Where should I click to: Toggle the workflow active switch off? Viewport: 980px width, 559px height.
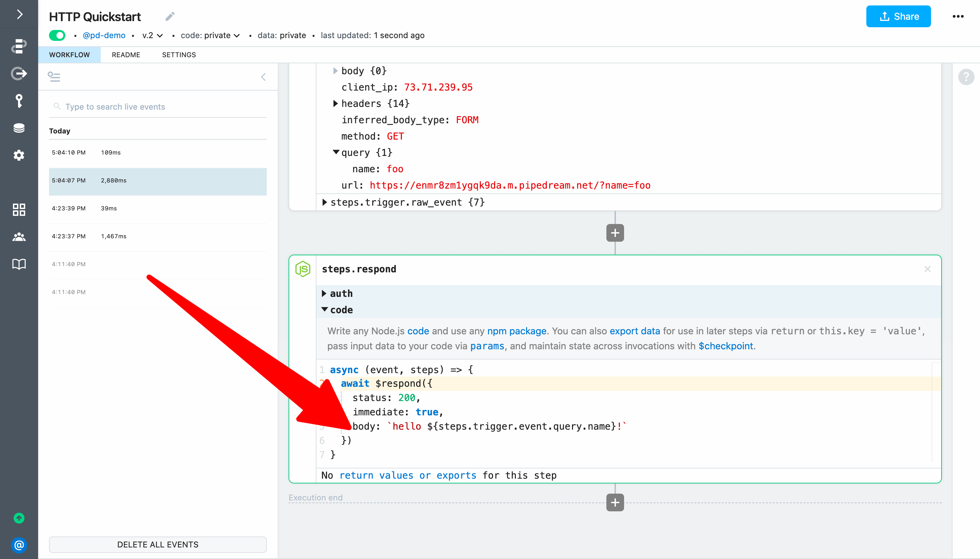[x=58, y=35]
